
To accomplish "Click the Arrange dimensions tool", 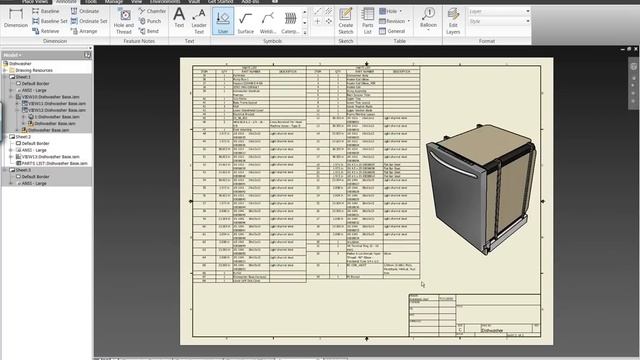I will (84, 31).
